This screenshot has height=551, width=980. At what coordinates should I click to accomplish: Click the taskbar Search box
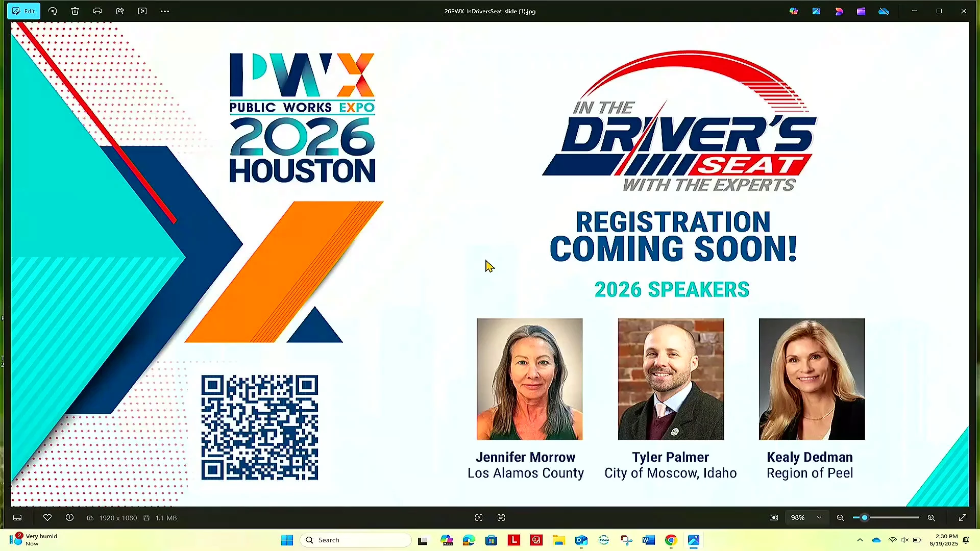357,540
